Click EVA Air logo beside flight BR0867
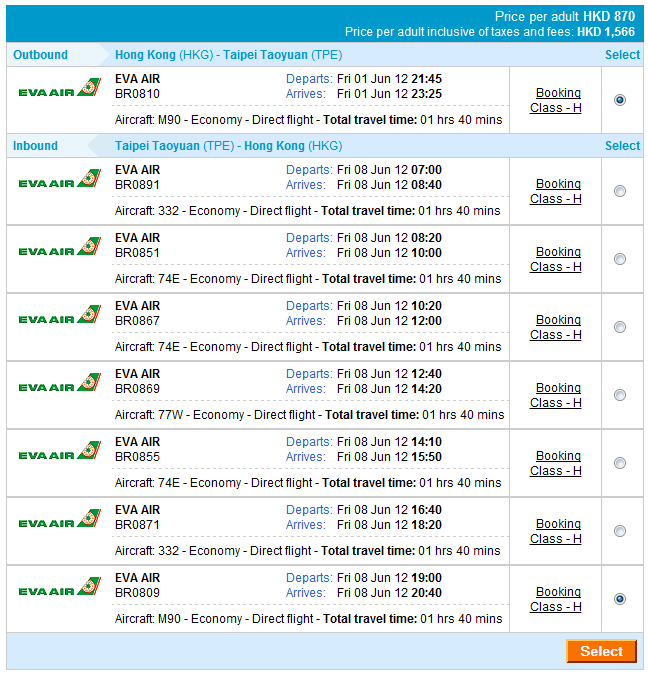 60,316
